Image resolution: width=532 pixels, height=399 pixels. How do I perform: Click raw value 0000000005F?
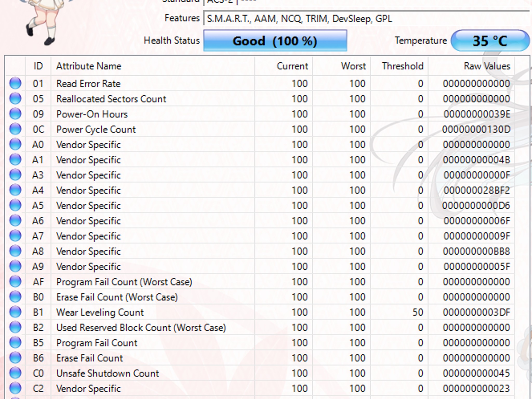click(x=477, y=267)
